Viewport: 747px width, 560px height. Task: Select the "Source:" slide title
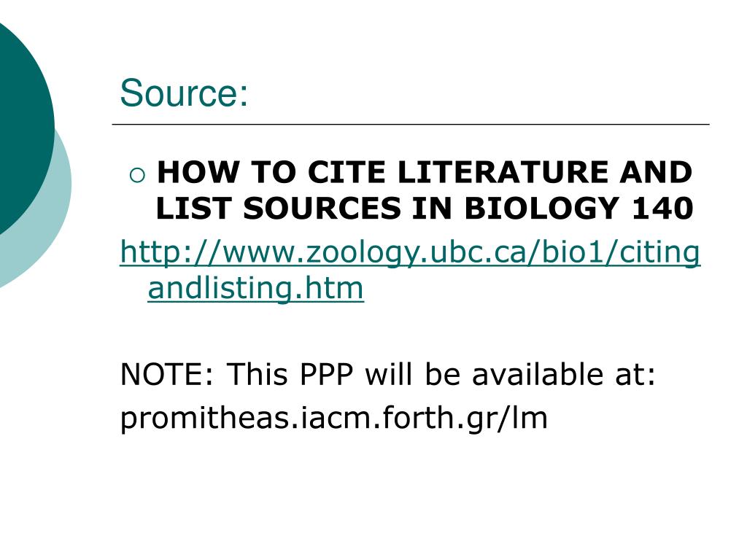(184, 93)
